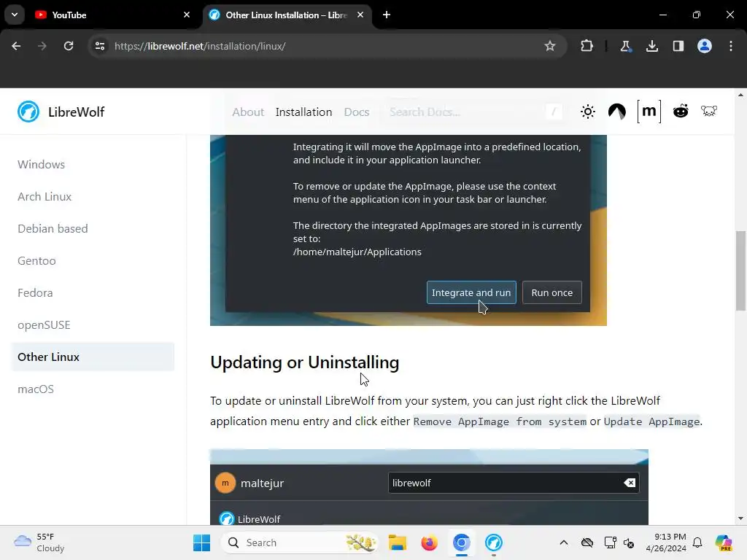Screen dimensions: 747x560
Task: Select Arch Linux in the sidebar
Action: (x=44, y=197)
